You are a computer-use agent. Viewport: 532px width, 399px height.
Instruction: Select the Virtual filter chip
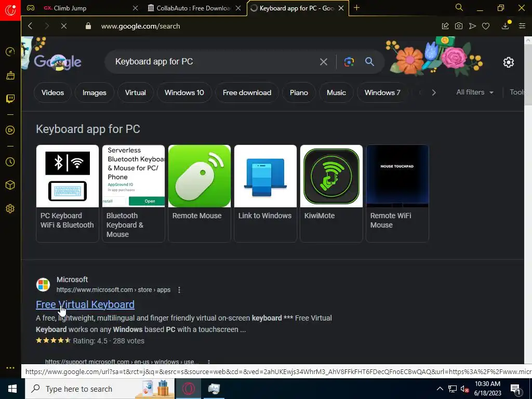coord(136,92)
